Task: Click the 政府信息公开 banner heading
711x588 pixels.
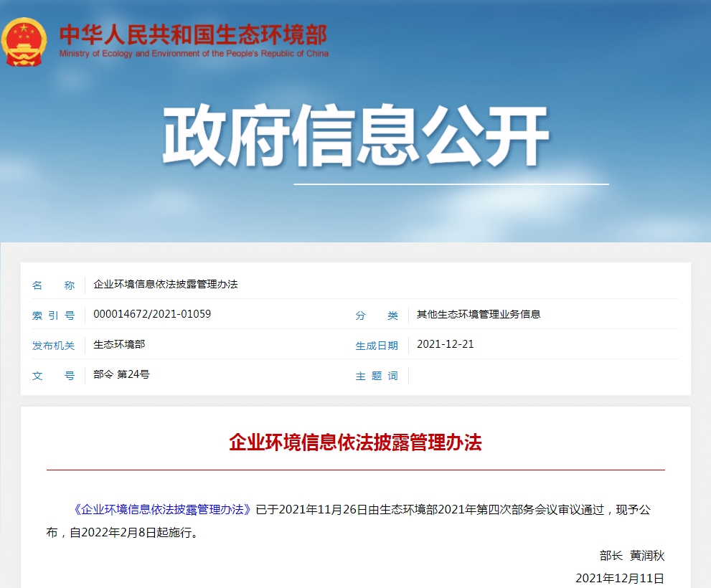Action: point(355,136)
